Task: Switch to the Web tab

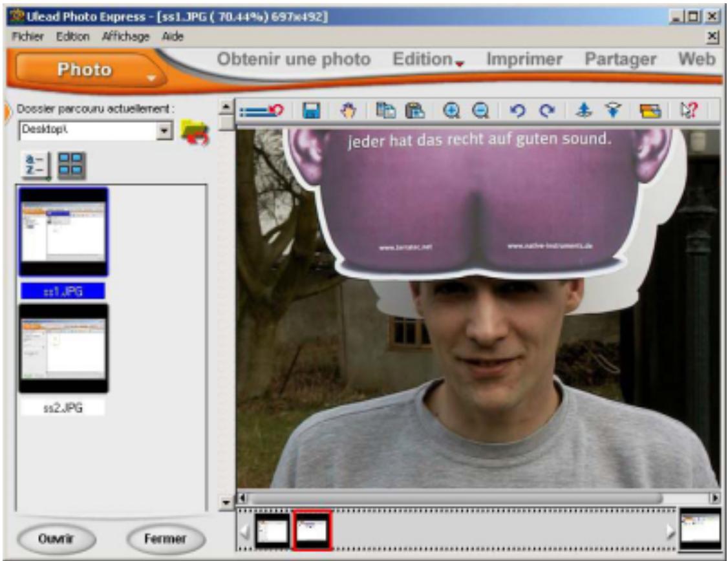Action: (696, 59)
